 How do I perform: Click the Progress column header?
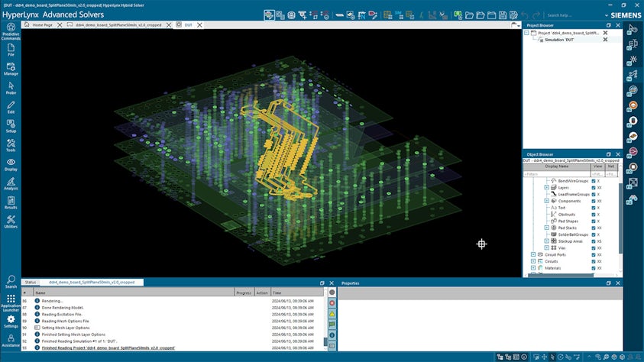click(x=244, y=293)
